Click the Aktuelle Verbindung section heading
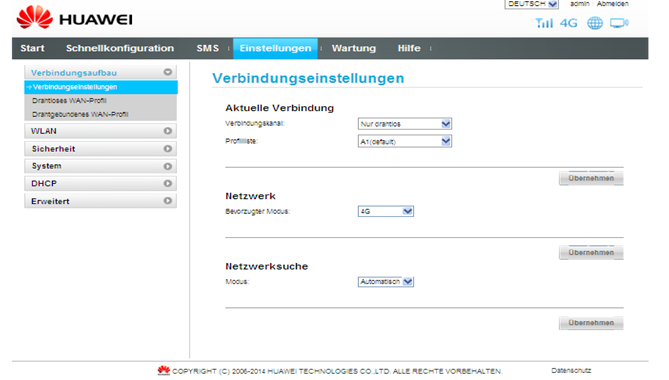This screenshot has height=380, width=669. [279, 108]
